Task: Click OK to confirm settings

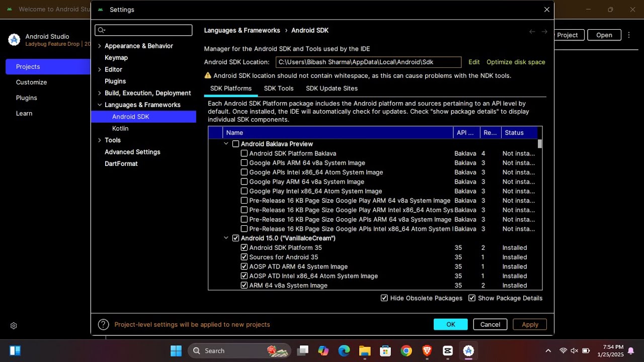Action: (x=451, y=325)
